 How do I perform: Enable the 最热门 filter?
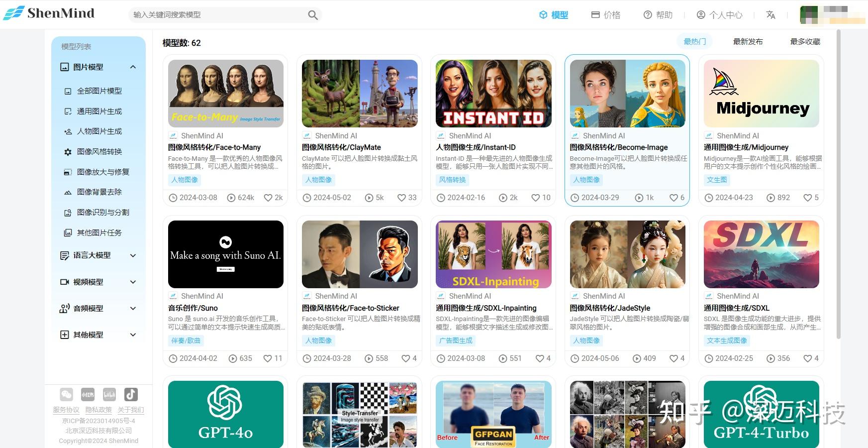(x=694, y=42)
